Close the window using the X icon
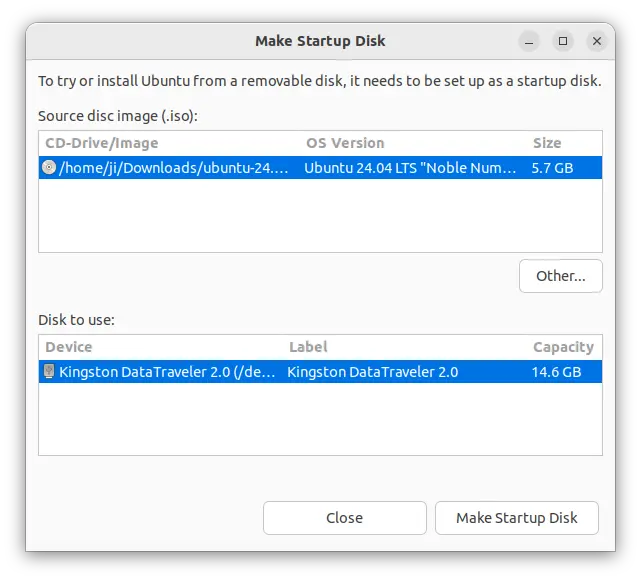The image size is (641, 580). 597,41
